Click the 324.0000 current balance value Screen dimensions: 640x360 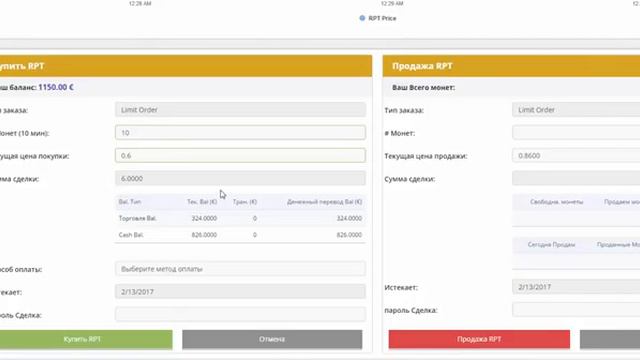click(204, 218)
